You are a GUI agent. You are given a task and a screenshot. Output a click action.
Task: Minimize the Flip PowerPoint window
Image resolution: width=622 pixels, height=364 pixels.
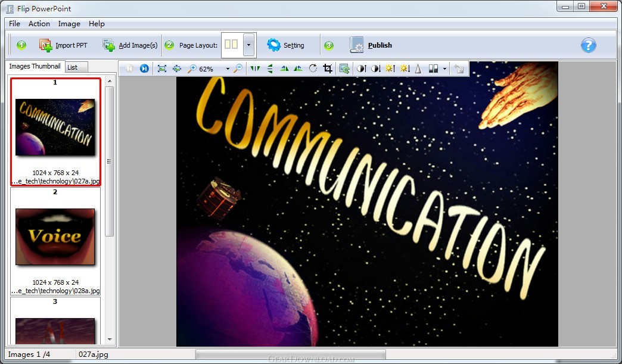[565, 7]
